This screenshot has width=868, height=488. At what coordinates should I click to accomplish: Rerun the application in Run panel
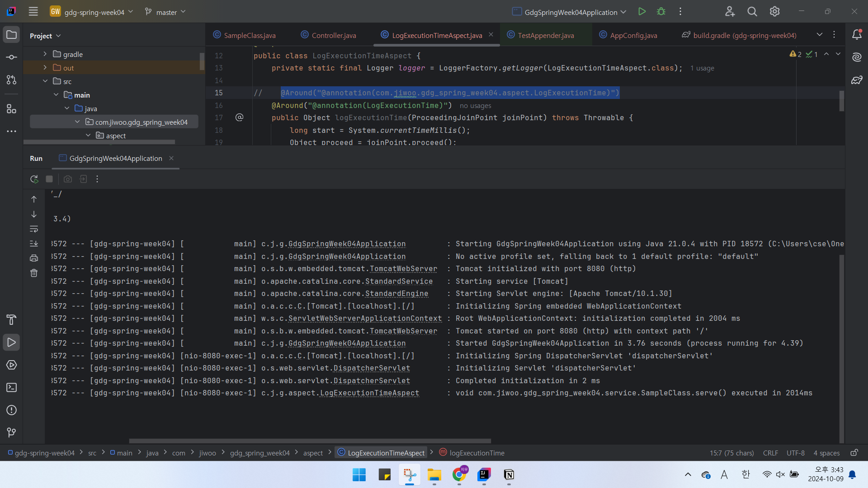pos(34,179)
